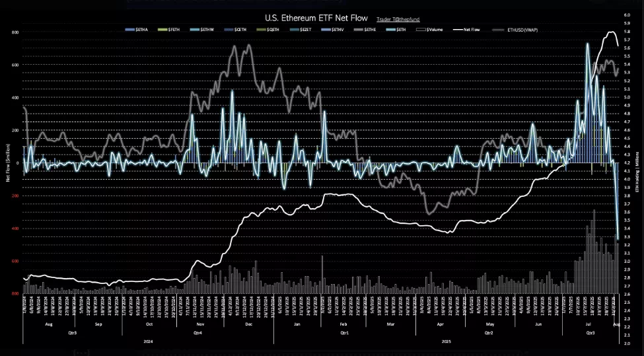644x356 pixels.
Task: Click the red 800 left-axis label
Action: tap(15, 294)
